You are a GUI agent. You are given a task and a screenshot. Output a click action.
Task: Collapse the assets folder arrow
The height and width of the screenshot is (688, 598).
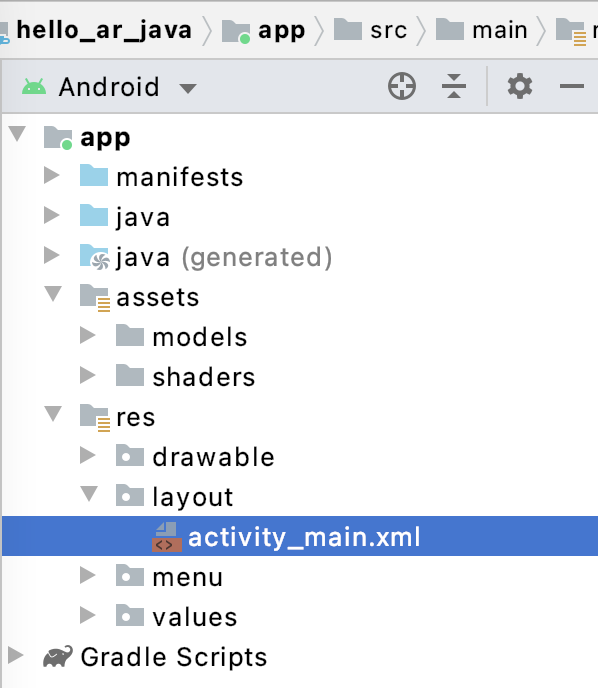point(54,294)
